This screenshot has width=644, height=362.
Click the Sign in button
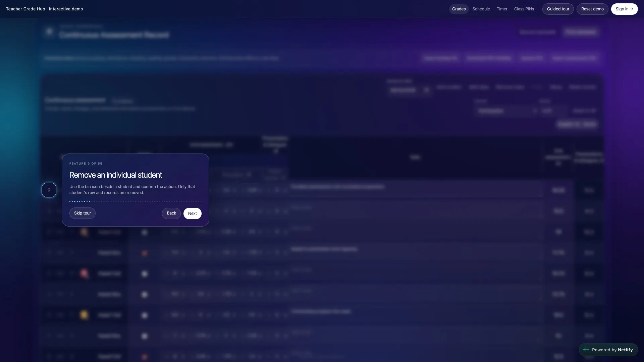click(624, 9)
